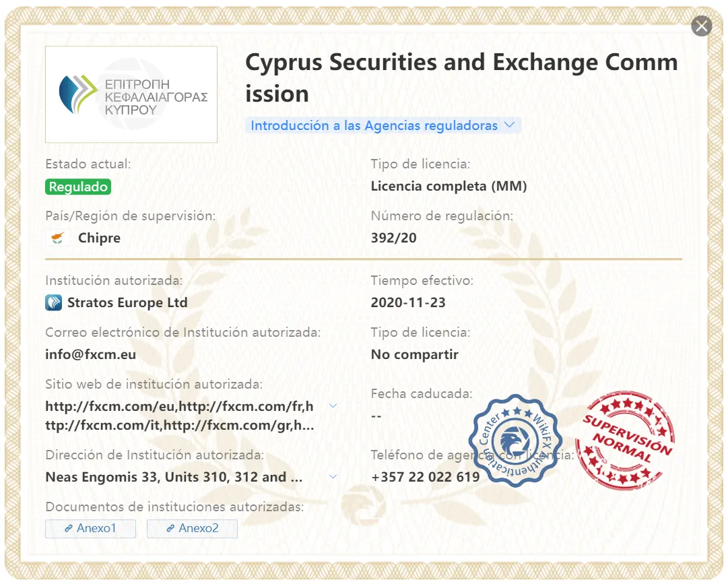Click the green Regulado status badge
The image size is (728, 584).
coord(78,187)
